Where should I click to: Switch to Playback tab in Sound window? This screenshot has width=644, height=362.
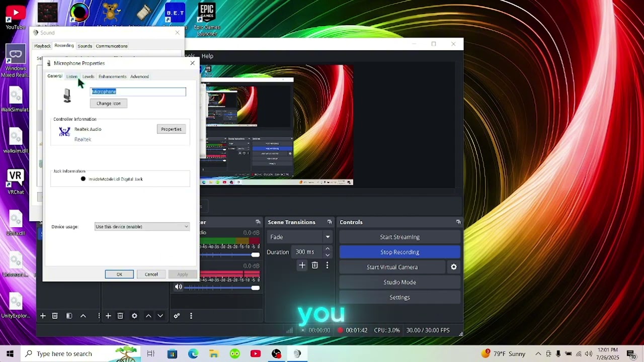(42, 46)
